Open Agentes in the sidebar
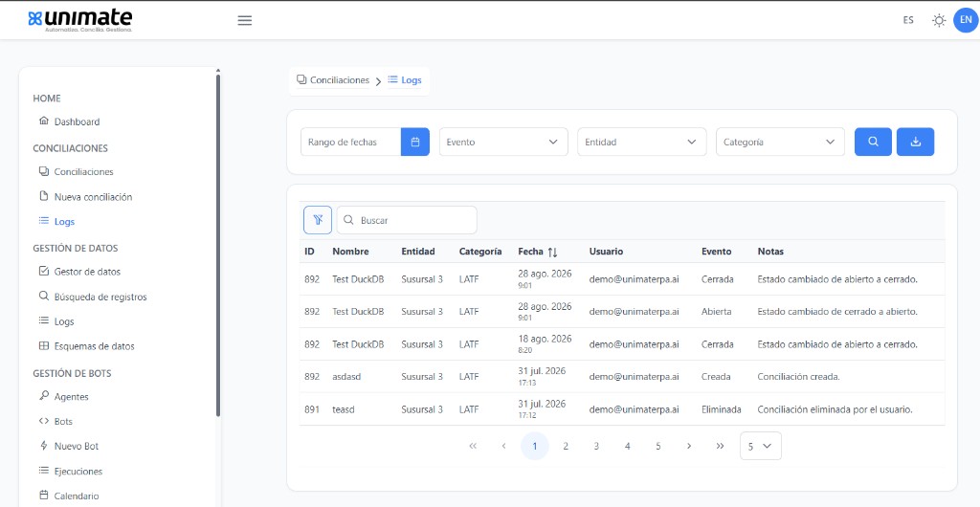The height and width of the screenshot is (507, 980). (x=71, y=396)
